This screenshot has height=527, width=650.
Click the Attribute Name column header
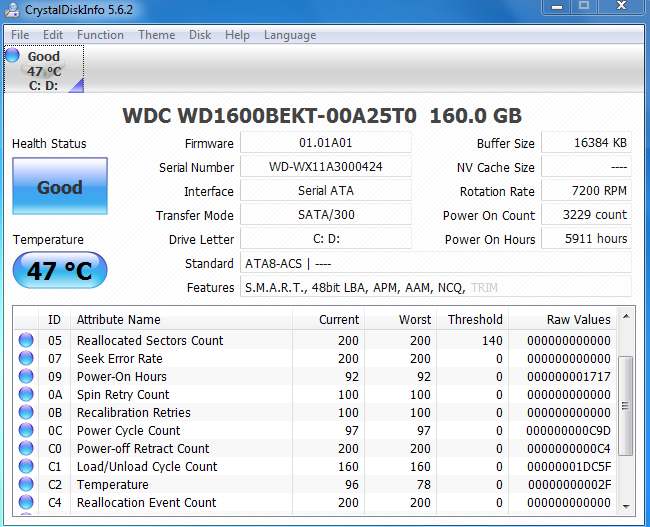coord(182,320)
